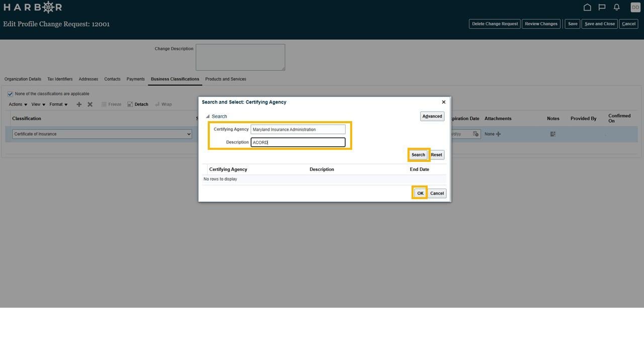Open the Expiration Date calendar picker
644x362 pixels.
[475, 134]
